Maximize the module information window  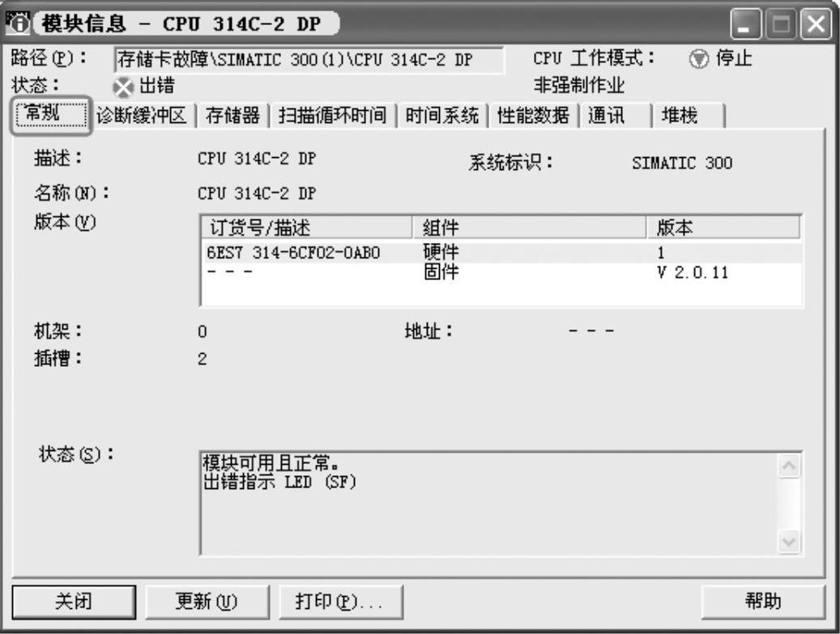pos(781,24)
